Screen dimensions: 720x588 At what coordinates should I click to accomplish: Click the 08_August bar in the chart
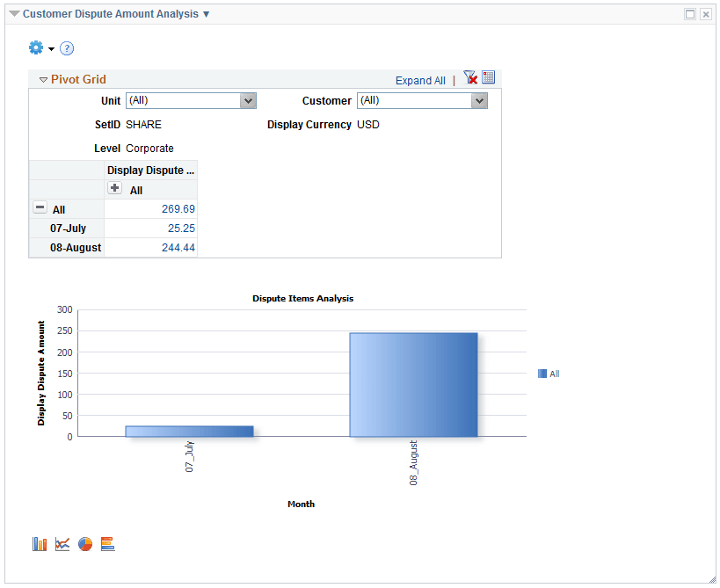pos(413,382)
